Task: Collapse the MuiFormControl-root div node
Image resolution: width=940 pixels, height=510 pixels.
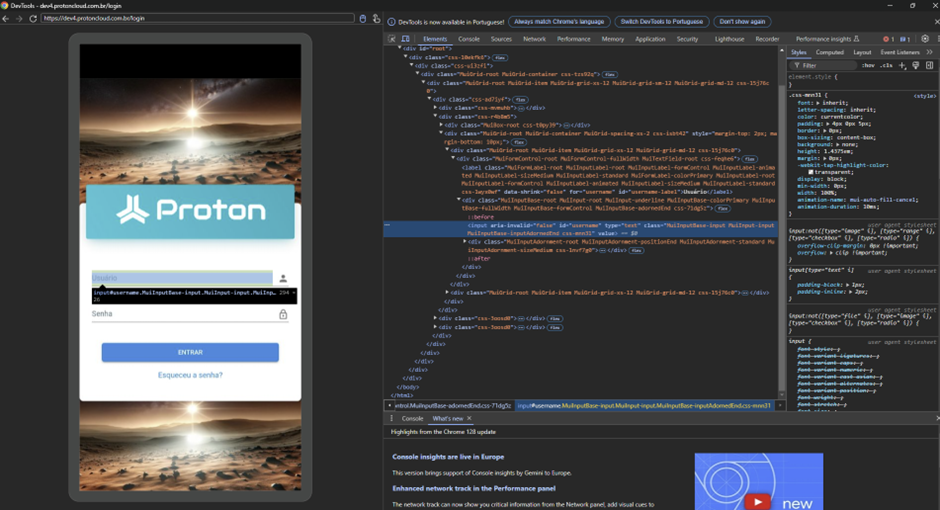Action: pos(453,159)
